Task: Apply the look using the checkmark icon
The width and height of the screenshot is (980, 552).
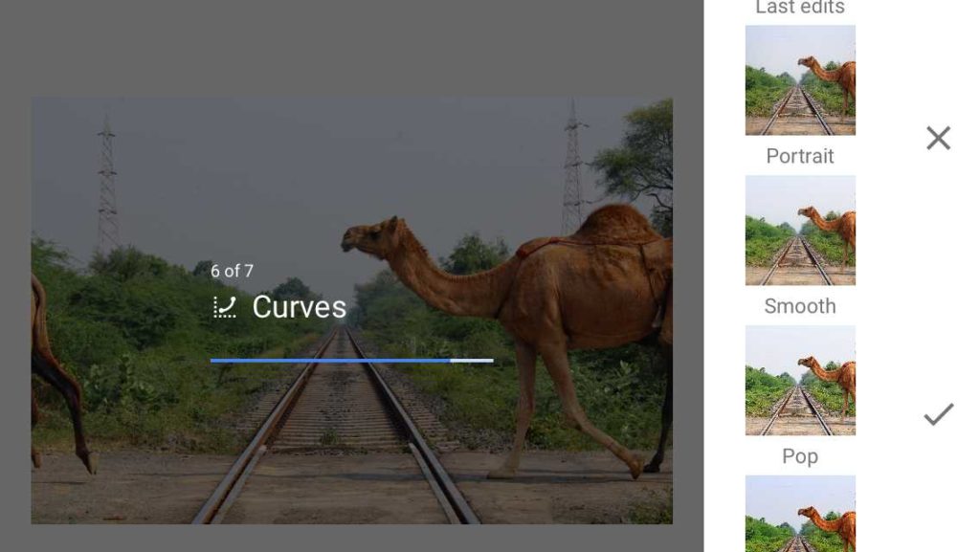Action: tap(939, 414)
